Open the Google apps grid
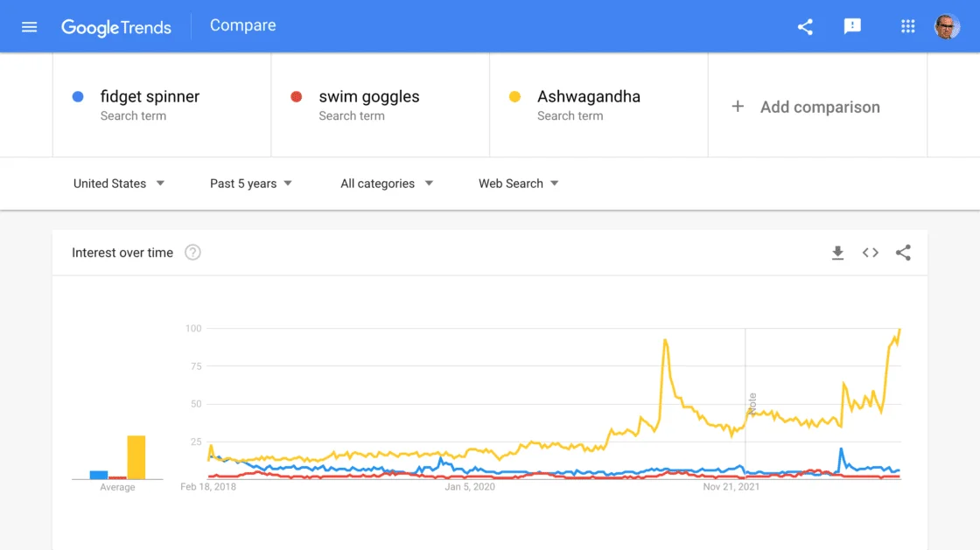Screen dimensions: 980x550 [908, 26]
